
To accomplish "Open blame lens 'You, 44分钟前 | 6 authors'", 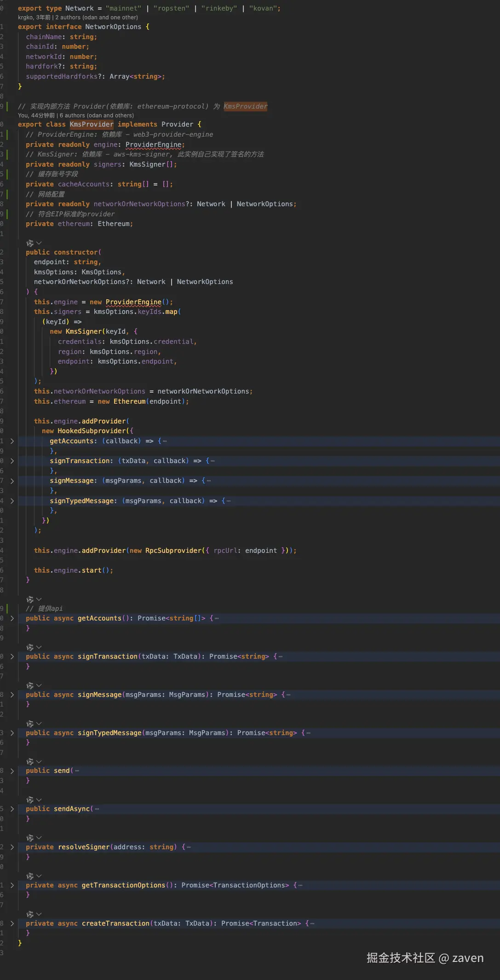I will [76, 116].
